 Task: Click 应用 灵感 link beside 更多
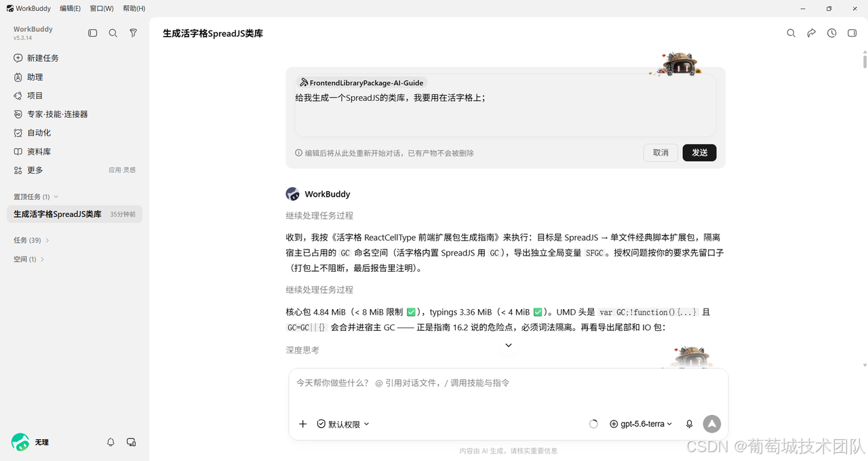122,170
